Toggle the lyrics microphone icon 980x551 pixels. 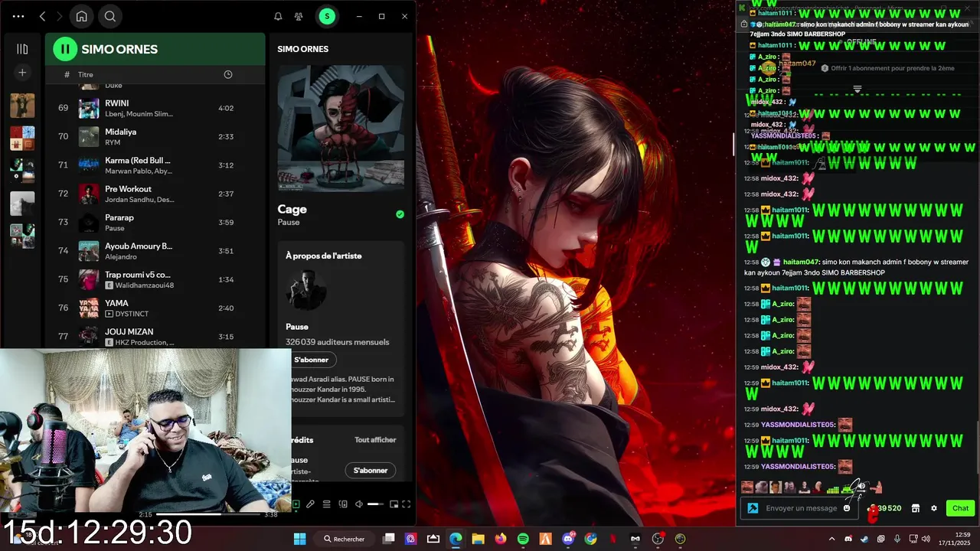[x=310, y=504]
